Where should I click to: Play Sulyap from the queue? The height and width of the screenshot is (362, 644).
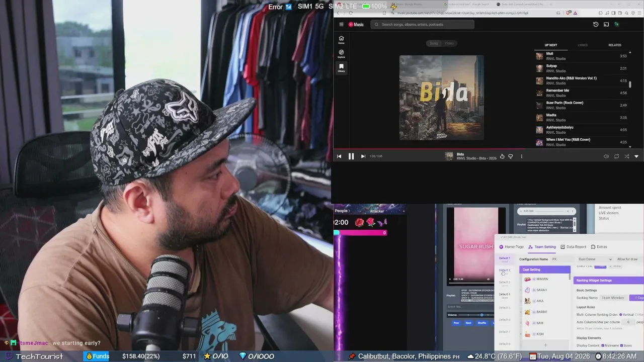pyautogui.click(x=581, y=68)
